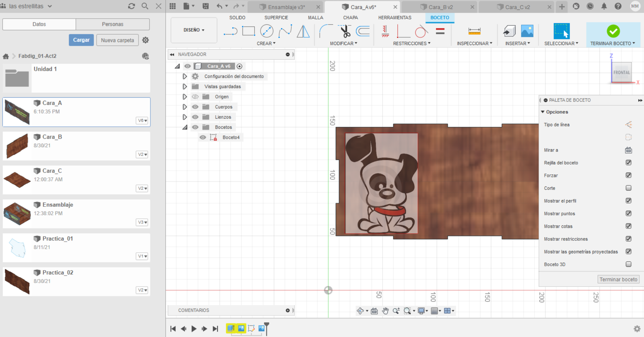The width and height of the screenshot is (644, 337).
Task: Apply the Equal constraint
Action: point(440,32)
